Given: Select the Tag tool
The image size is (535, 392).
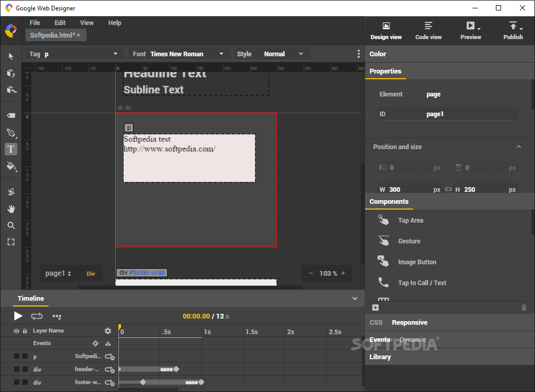Looking at the screenshot, I should (11, 116).
